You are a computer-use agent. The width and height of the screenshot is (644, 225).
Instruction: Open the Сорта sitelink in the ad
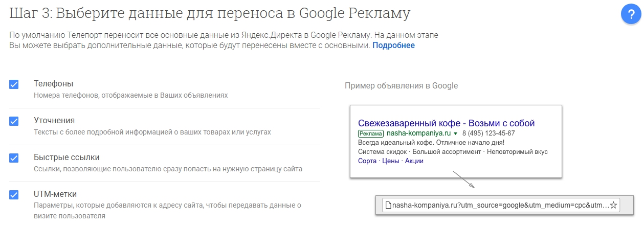click(x=366, y=161)
